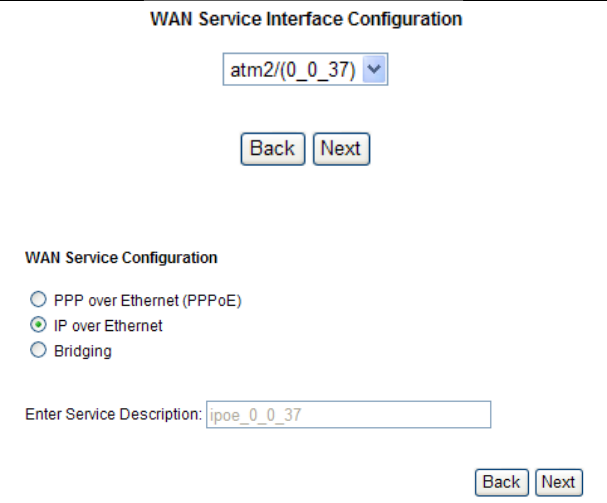Click the "WAN Service Configuration" section heading

pos(121,258)
